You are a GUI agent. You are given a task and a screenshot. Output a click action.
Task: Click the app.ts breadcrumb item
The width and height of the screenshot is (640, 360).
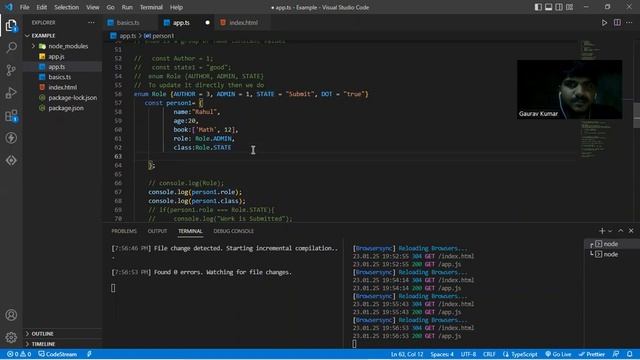point(124,36)
